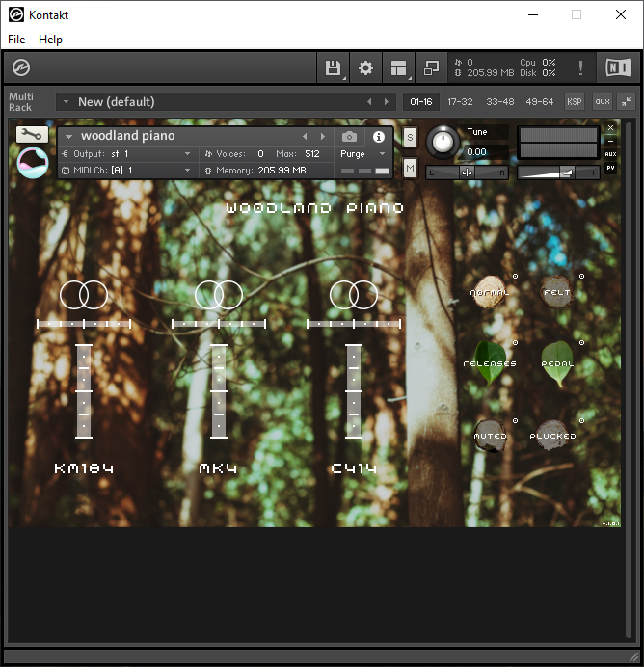Toggle the small circle above Muted
The height and width of the screenshot is (667, 644).
click(515, 420)
